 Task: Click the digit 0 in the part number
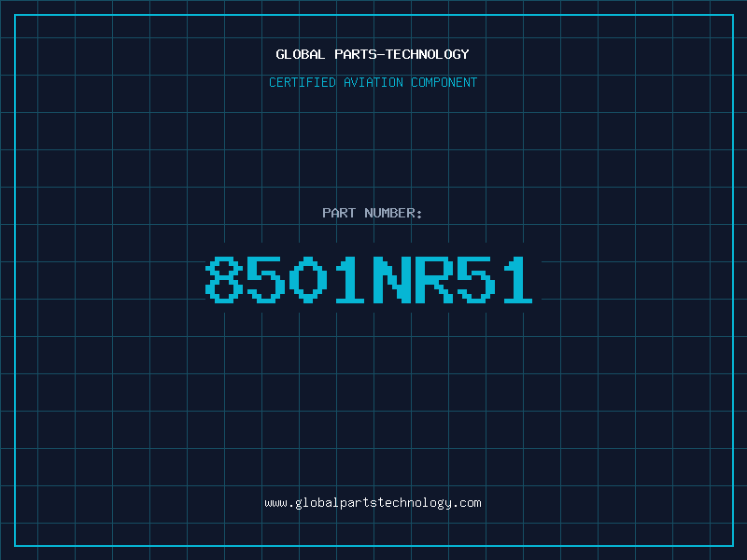point(308,280)
